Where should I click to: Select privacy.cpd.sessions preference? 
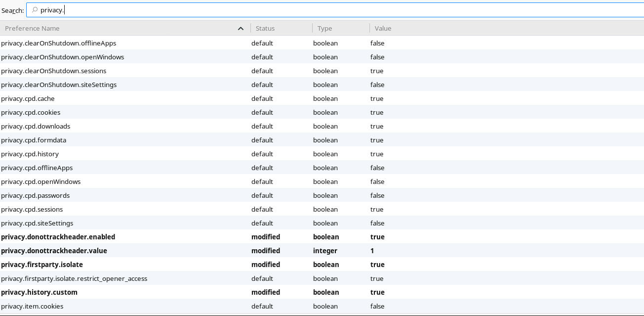click(32, 209)
